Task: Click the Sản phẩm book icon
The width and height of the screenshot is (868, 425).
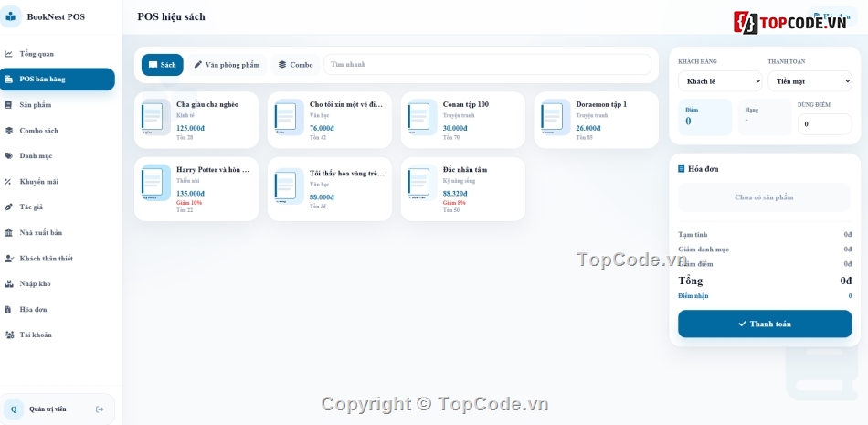Action: [x=9, y=105]
